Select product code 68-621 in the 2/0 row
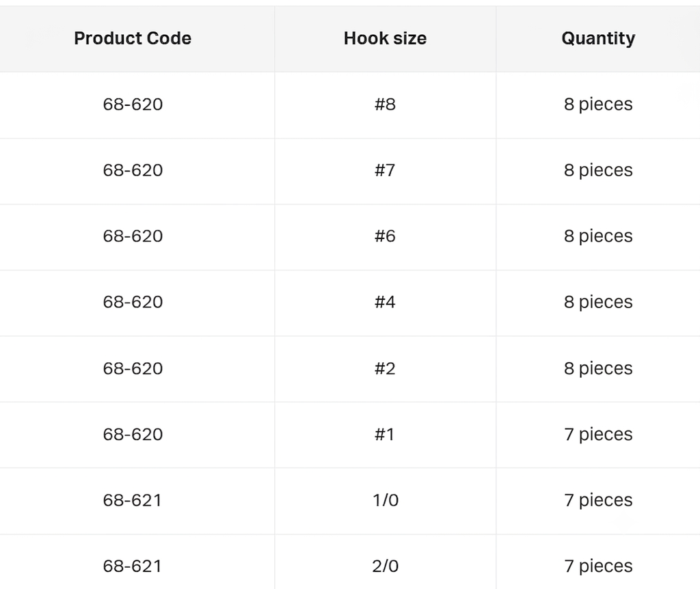700x589 pixels. pos(132,566)
